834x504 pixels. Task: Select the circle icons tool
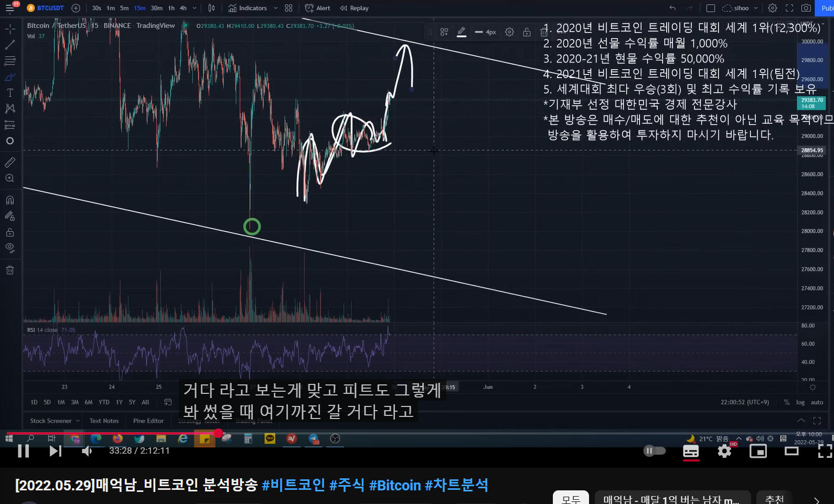click(10, 141)
